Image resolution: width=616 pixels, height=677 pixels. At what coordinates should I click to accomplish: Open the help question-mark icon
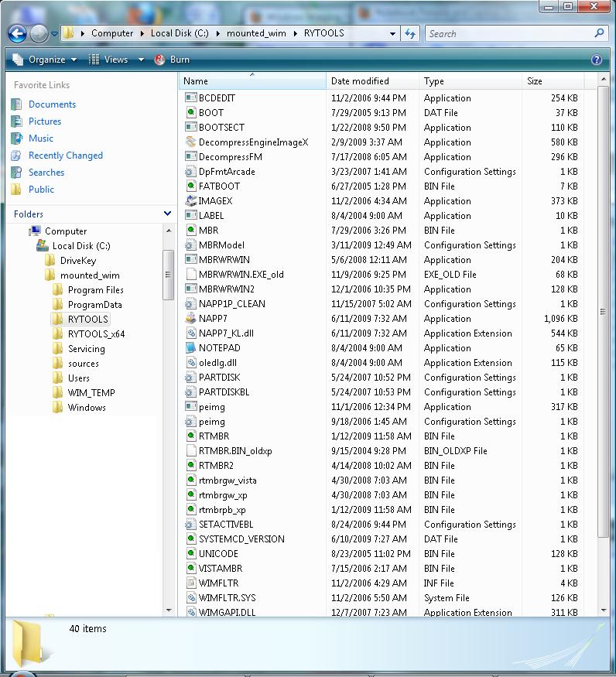tap(597, 60)
